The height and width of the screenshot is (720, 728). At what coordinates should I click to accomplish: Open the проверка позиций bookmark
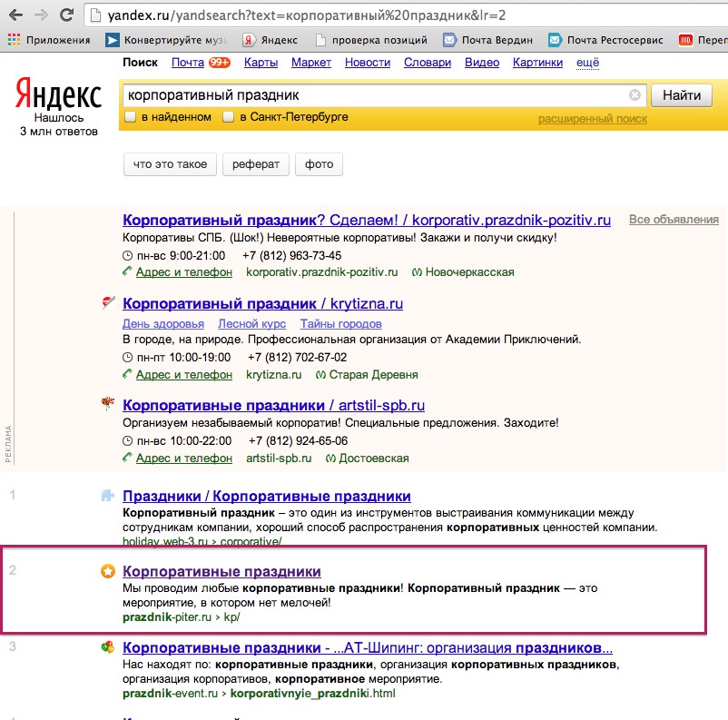(x=371, y=40)
